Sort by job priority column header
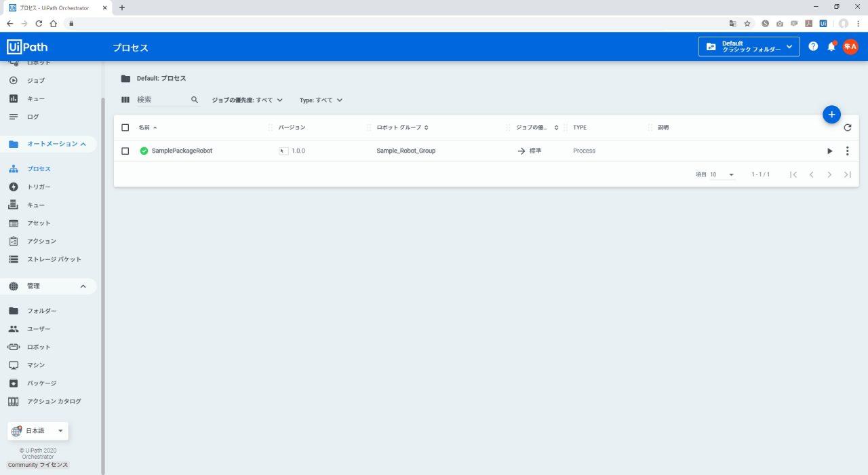Screen dimensions: 868x475 [x=537, y=128]
